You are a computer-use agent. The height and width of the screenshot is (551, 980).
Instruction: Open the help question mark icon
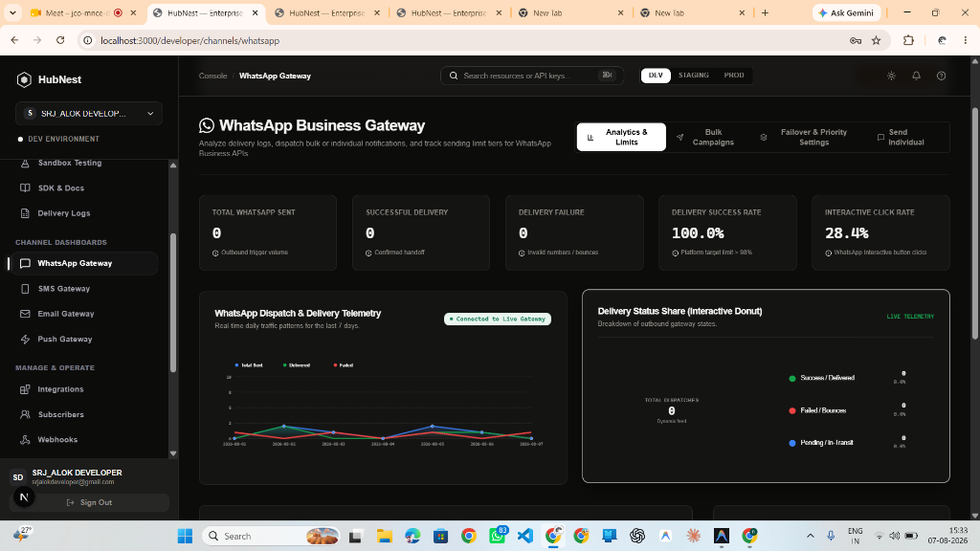click(x=942, y=76)
